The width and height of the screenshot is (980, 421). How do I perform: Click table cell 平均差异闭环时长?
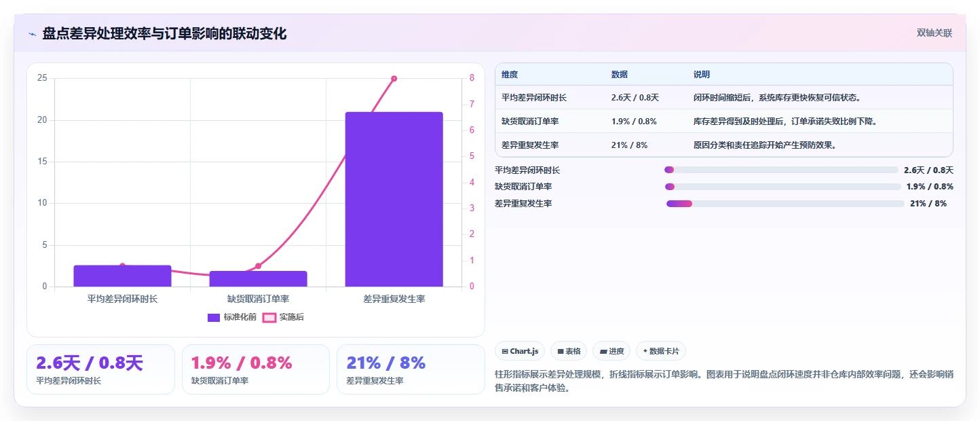pos(534,98)
